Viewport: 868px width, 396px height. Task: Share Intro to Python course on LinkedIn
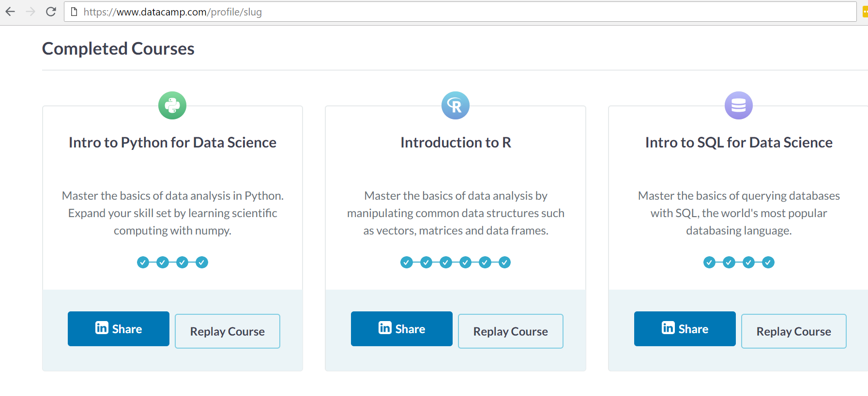coord(119,329)
